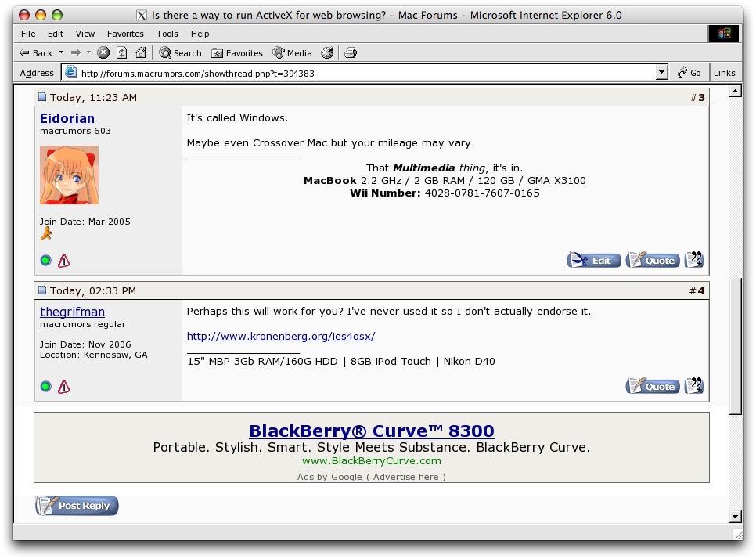This screenshot has height=559, width=756.
Task: Open the Back history dropdown arrow
Action: (x=61, y=52)
